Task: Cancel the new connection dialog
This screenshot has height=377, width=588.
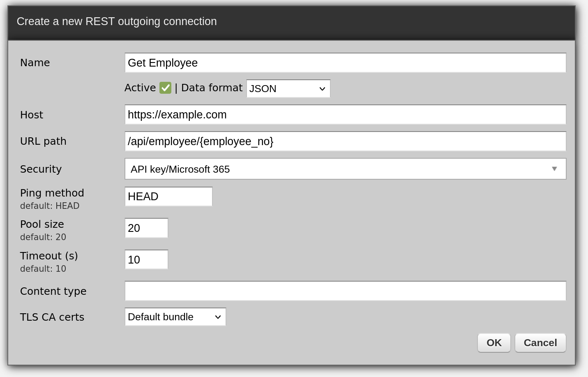Action: pyautogui.click(x=540, y=343)
